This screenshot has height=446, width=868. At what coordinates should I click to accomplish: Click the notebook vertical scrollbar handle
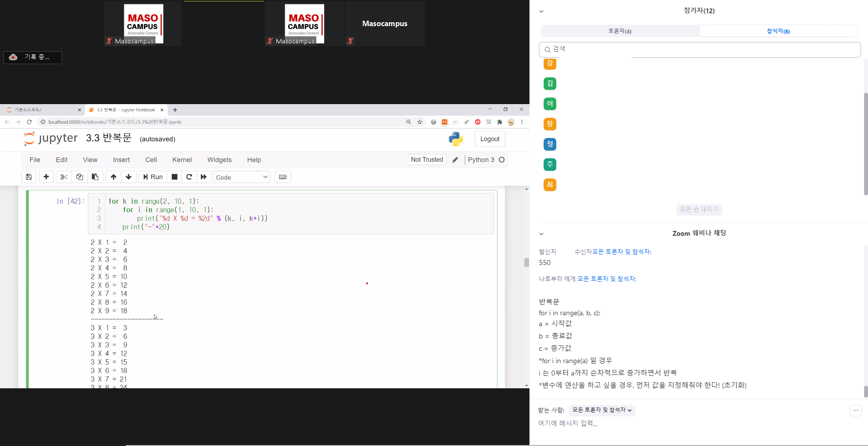[x=527, y=262]
